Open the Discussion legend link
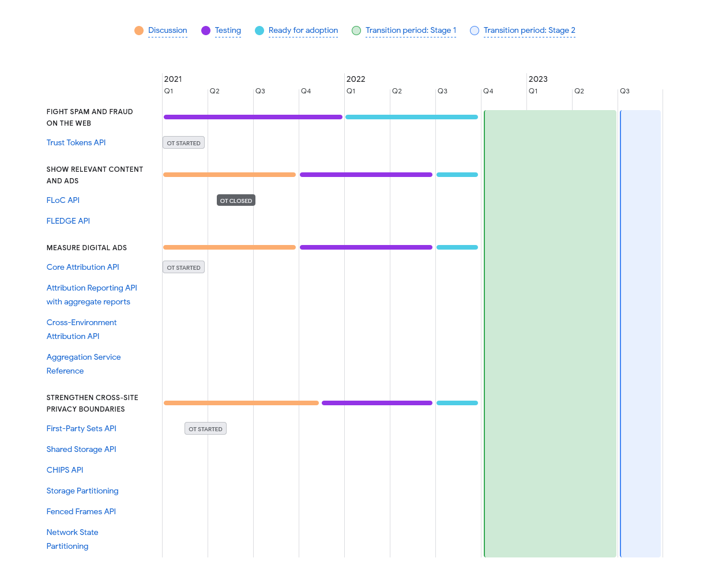Image resolution: width=715 pixels, height=588 pixels. tap(167, 31)
